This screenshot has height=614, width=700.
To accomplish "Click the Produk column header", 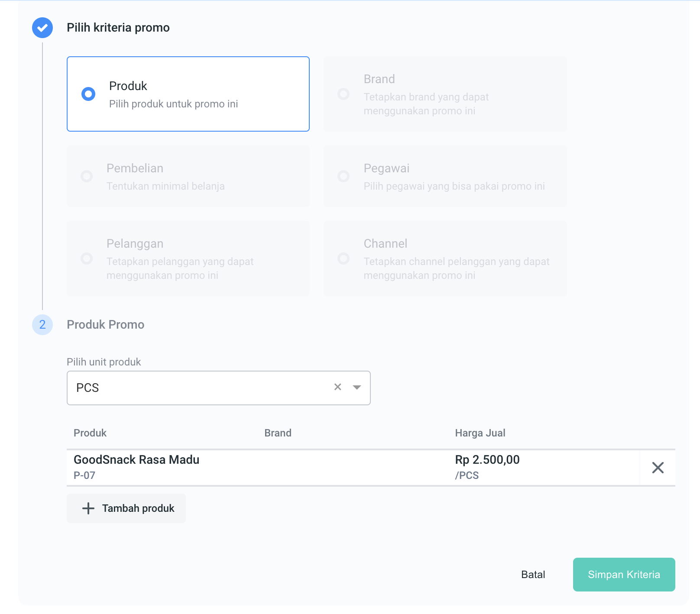I will pos(90,433).
